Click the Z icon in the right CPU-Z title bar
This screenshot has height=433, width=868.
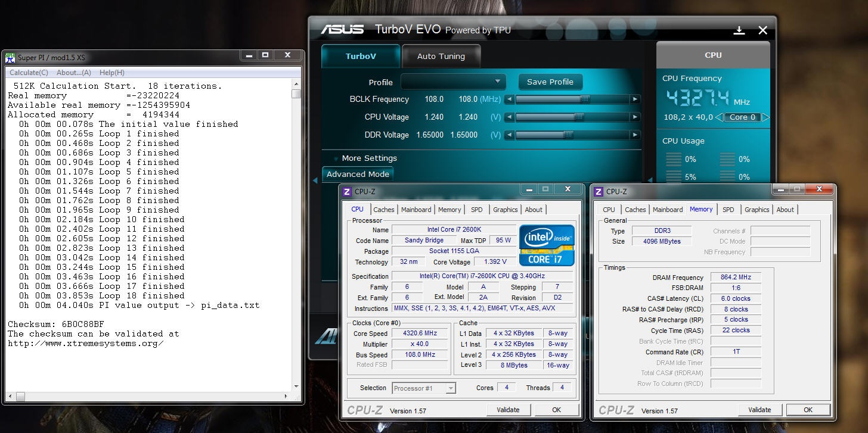click(x=599, y=191)
